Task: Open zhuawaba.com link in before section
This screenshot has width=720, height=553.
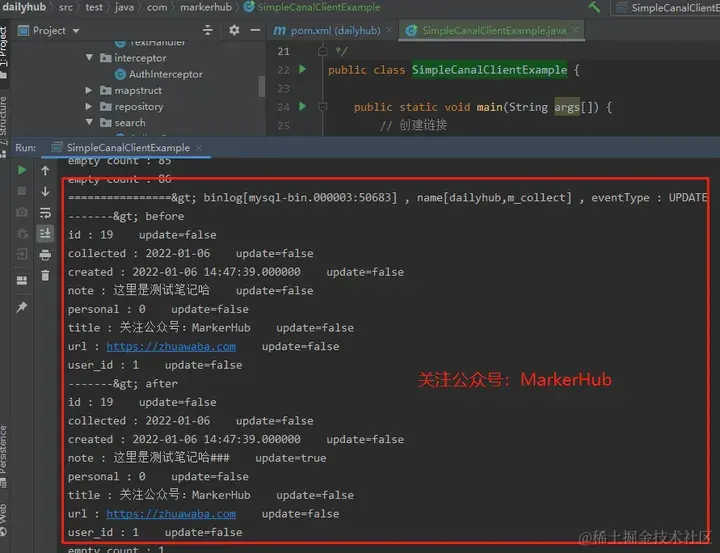Action: (x=171, y=346)
